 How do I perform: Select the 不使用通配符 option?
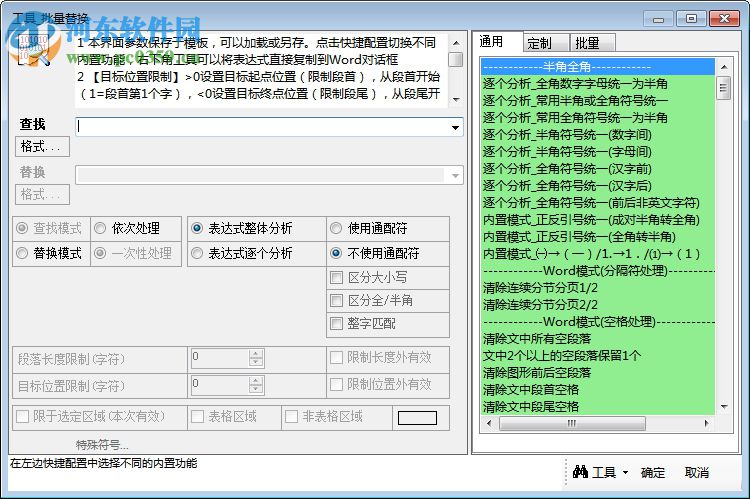pyautogui.click(x=336, y=253)
